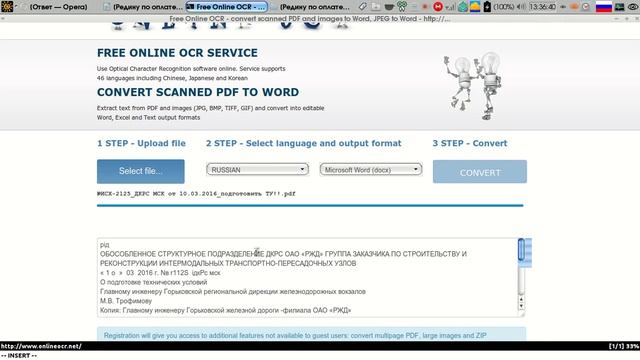640x360 pixels.
Task: Click the CONVERT button
Action: click(480, 172)
